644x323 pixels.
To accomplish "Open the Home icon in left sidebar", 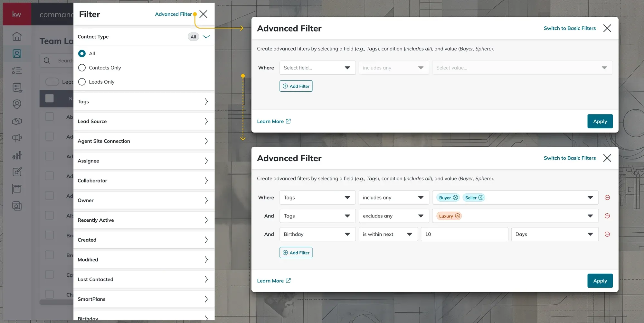I will pyautogui.click(x=17, y=36).
